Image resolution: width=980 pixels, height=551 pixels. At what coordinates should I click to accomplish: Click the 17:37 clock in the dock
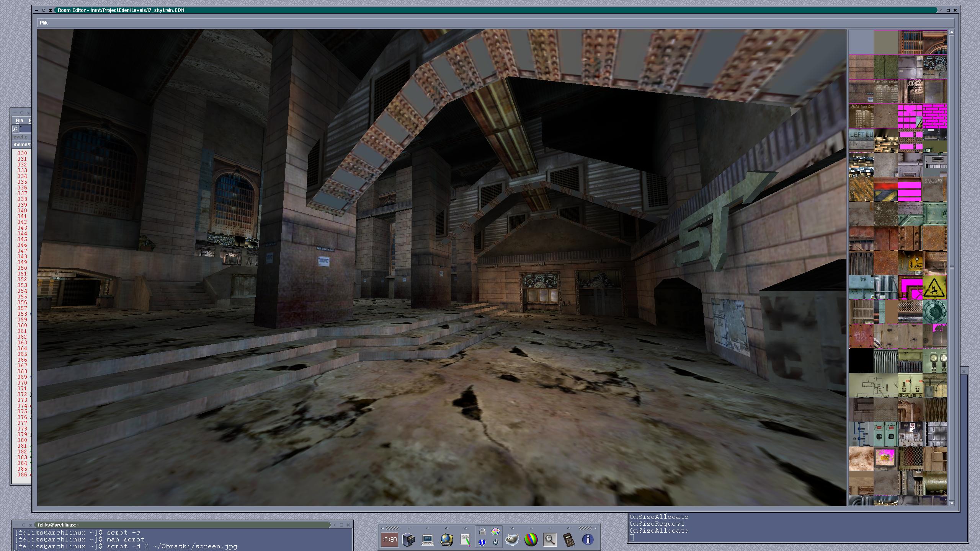389,540
